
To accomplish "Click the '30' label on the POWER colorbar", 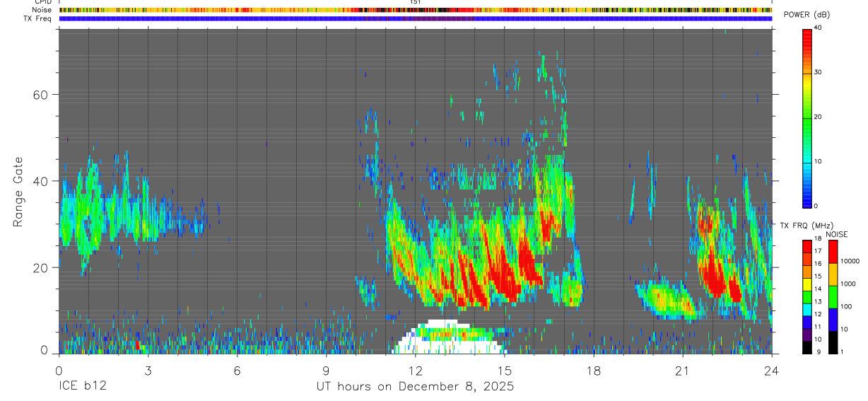I will (819, 72).
